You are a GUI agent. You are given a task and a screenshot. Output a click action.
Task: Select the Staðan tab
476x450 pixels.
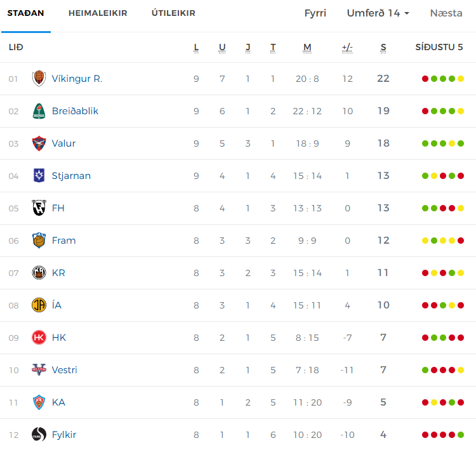tap(26, 13)
